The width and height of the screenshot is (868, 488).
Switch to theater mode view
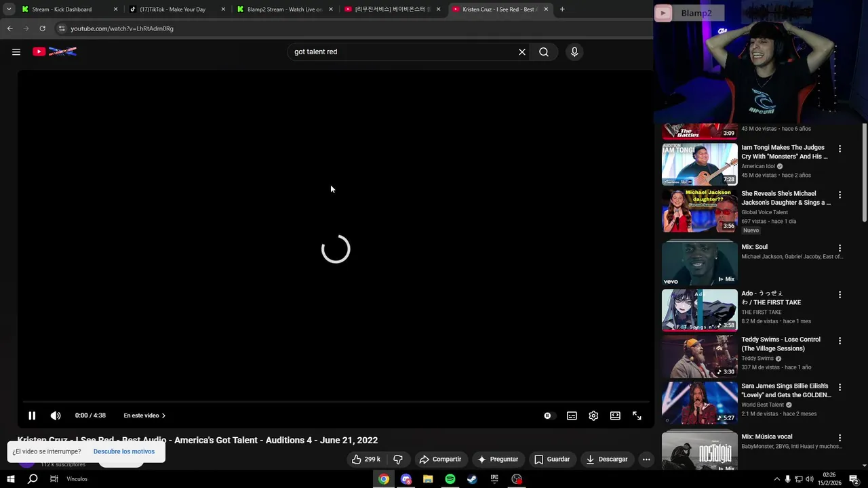pos(615,415)
